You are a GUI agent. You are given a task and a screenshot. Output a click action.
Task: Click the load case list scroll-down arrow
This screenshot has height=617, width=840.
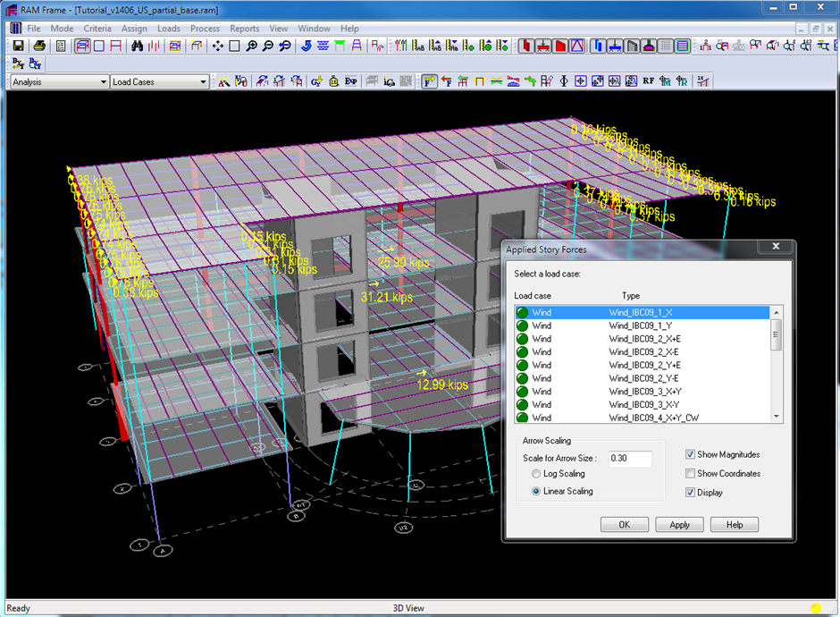776,417
